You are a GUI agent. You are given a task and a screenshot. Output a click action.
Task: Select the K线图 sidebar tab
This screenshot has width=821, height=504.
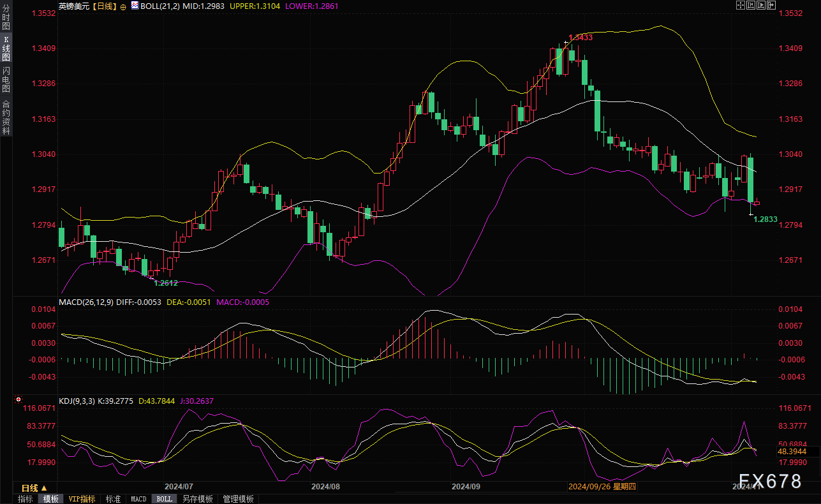pos(6,48)
